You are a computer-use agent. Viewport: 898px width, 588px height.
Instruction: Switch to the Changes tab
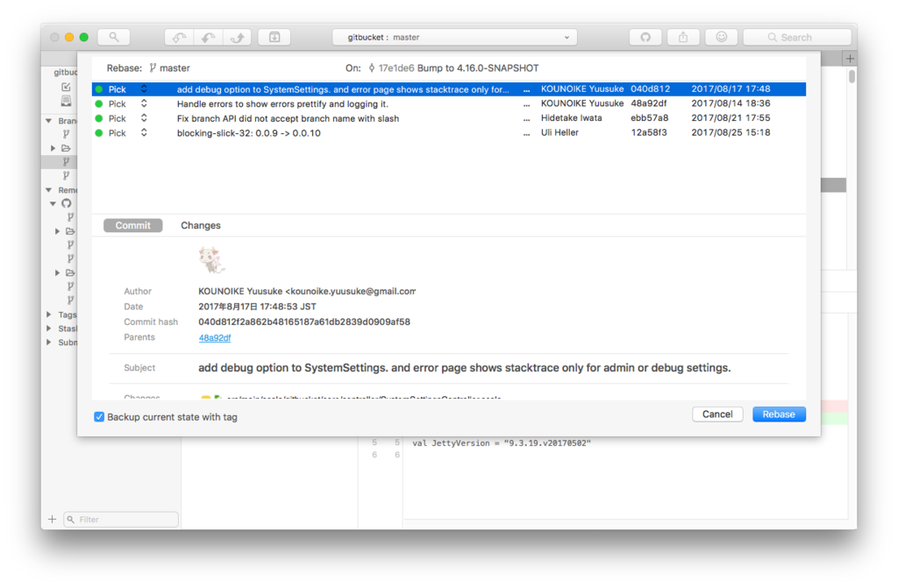coord(200,225)
